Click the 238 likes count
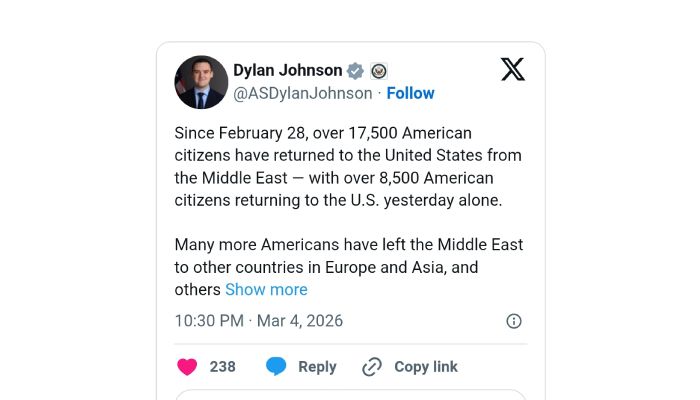 [222, 367]
